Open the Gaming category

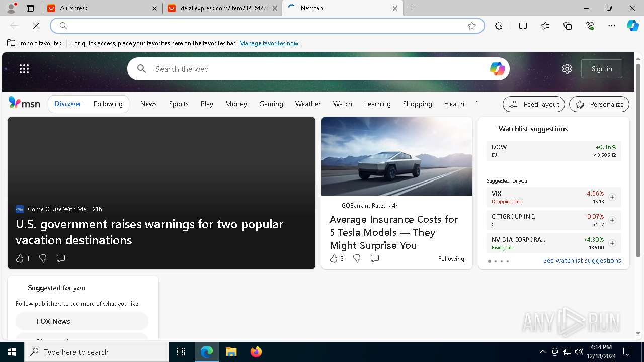pyautogui.click(x=271, y=104)
